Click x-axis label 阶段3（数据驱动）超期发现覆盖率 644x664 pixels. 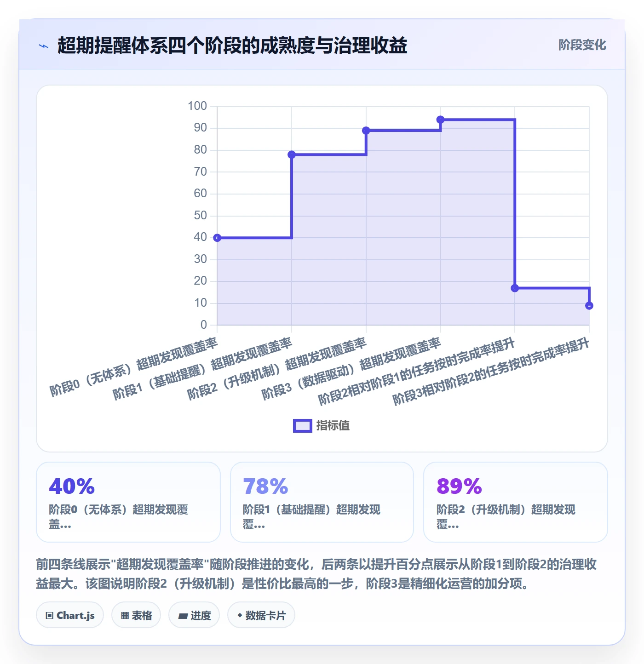pos(351,369)
